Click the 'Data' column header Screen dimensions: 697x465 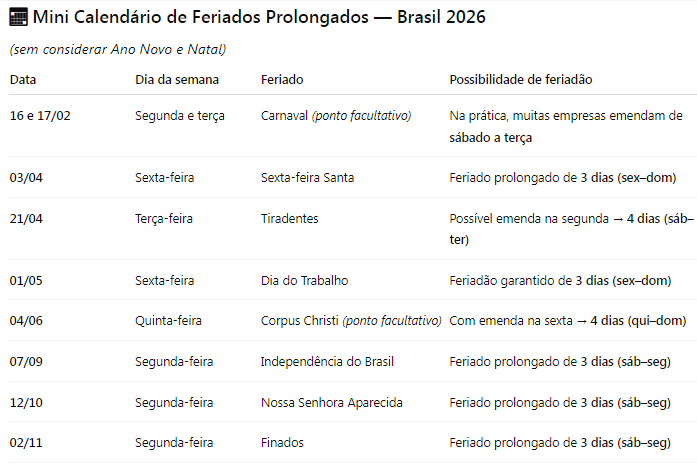pyautogui.click(x=23, y=80)
